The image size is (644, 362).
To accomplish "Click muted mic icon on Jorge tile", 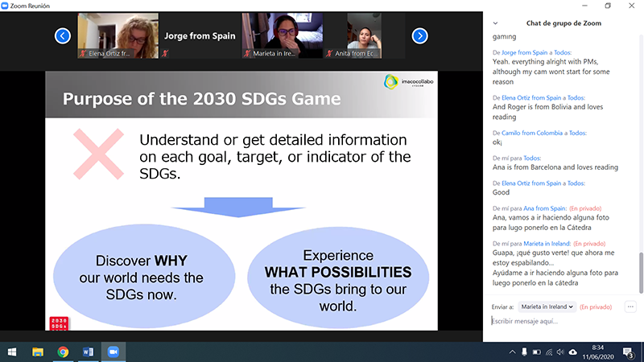I will (165, 53).
